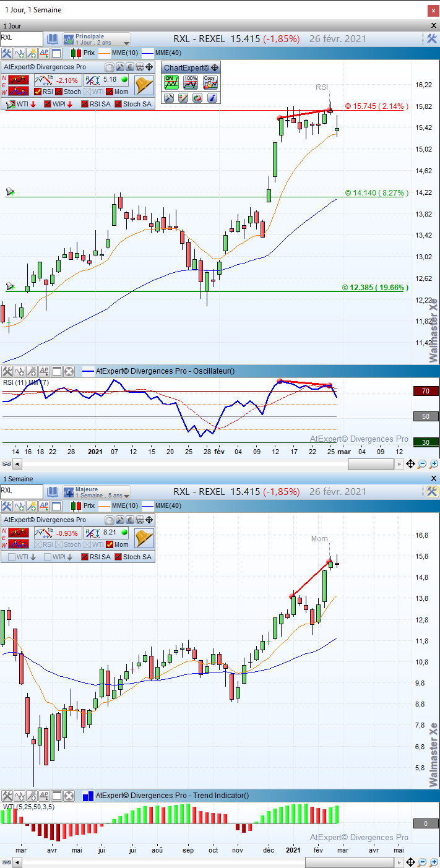The height and width of the screenshot is (868, 440).
Task: Open Principale 1 Jour timeframe dropdown
Action: point(96,39)
